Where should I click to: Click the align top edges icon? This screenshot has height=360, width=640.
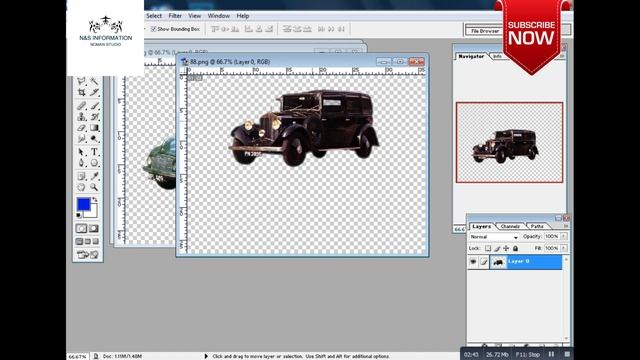coord(215,29)
